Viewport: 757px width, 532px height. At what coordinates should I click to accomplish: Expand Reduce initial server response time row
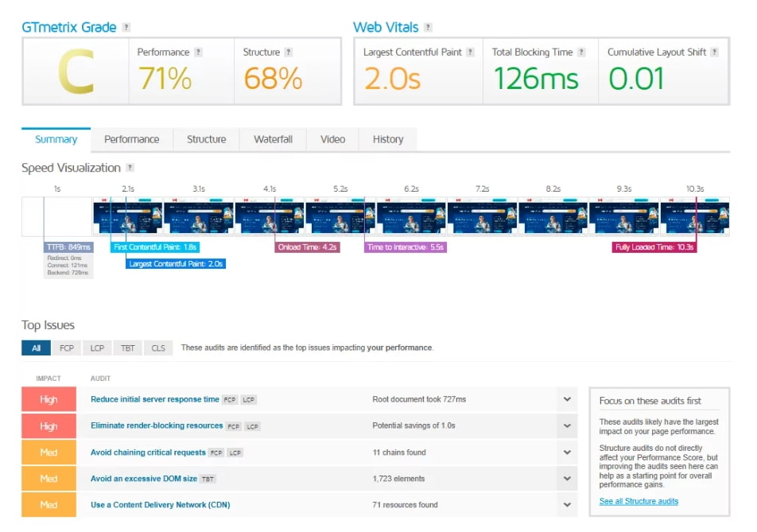[x=567, y=399]
